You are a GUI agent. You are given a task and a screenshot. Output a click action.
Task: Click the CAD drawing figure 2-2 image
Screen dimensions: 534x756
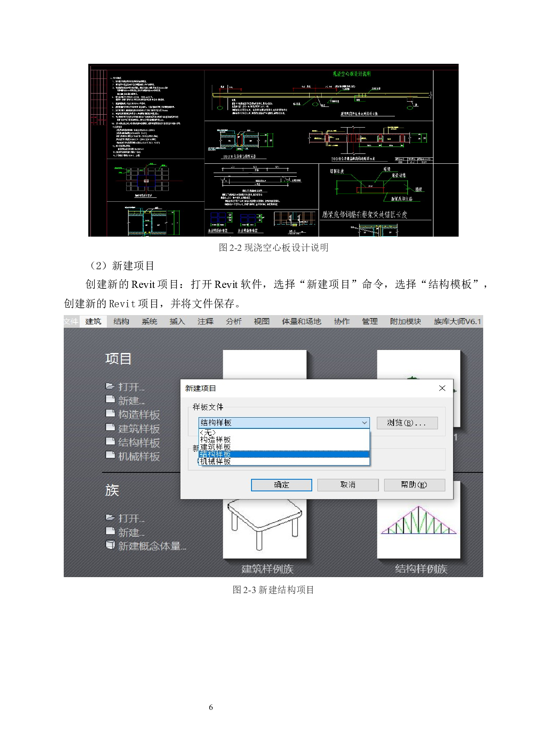[x=273, y=150]
